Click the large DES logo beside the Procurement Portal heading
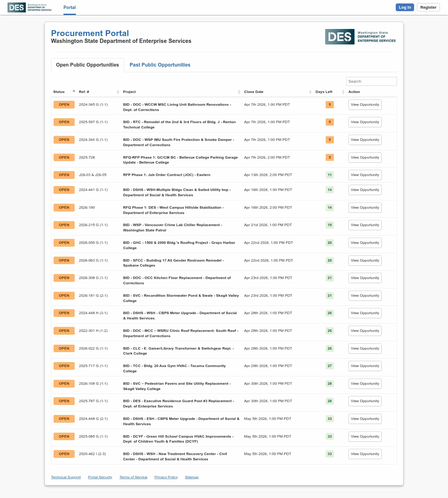 click(x=361, y=37)
